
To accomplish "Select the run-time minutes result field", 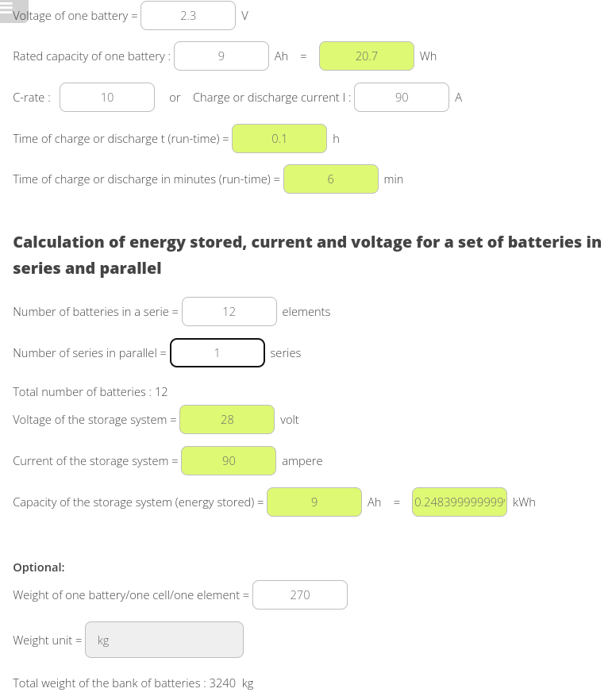I will click(x=331, y=179).
